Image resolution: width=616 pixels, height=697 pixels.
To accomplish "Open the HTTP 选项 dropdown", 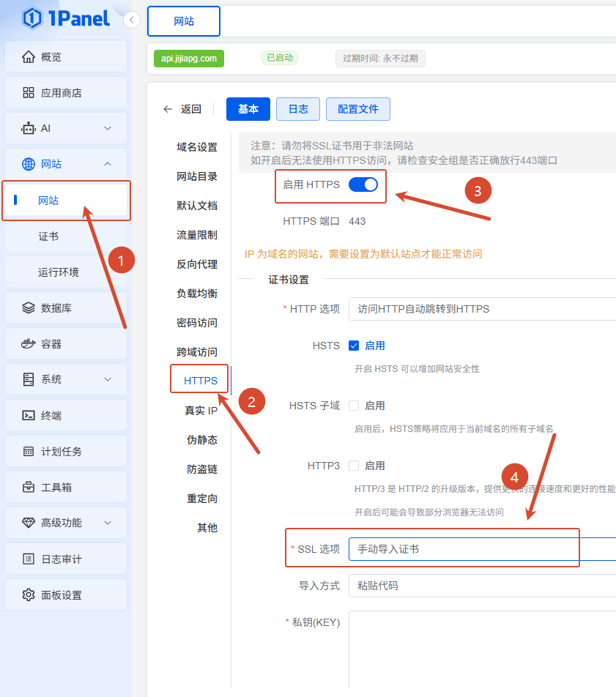I will click(x=482, y=309).
